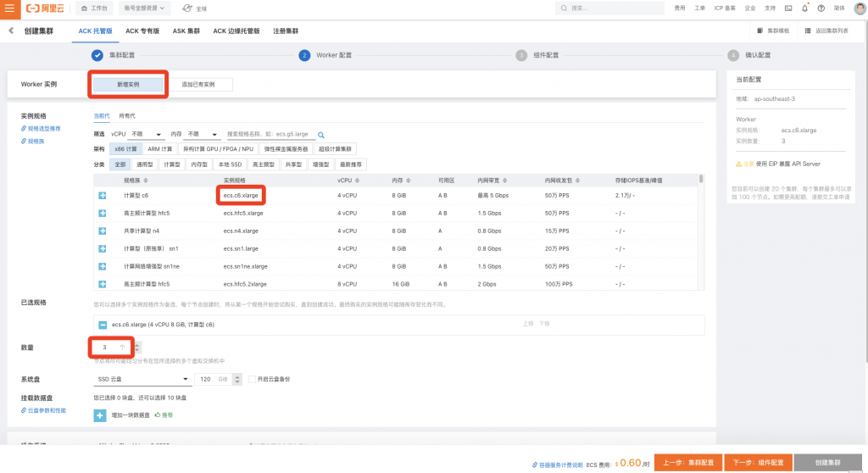The image size is (868, 473).
Task: Select 新增实例 option
Action: [x=128, y=85]
